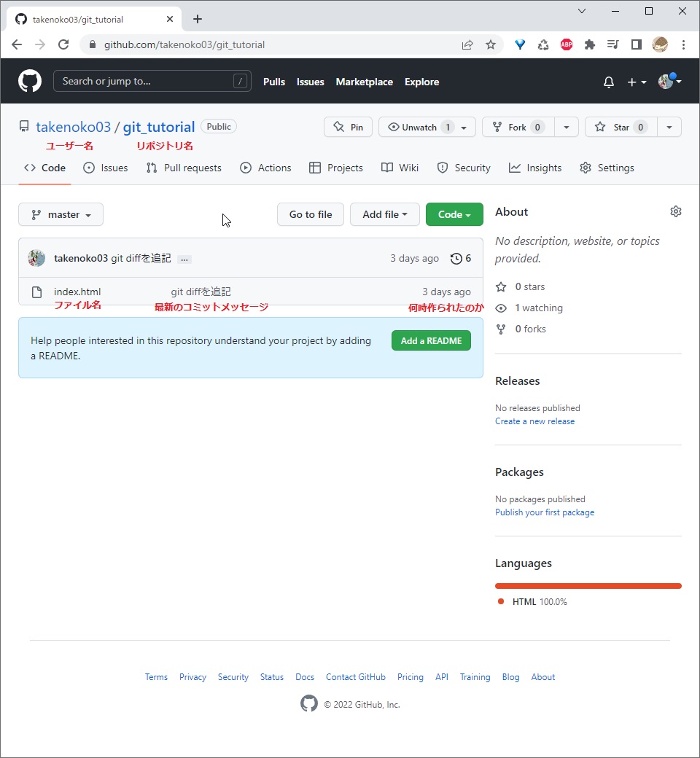The image size is (700, 758).
Task: Open the 0 stars link
Action: coord(521,286)
